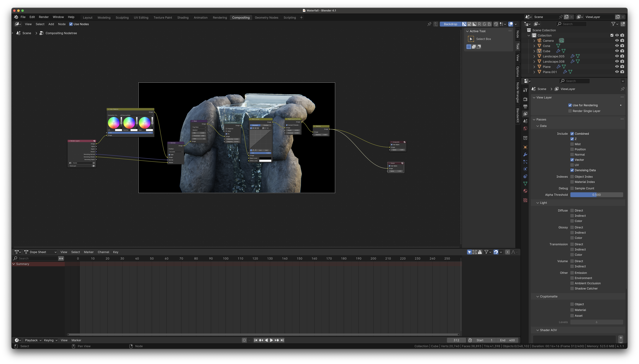Enable Cryptomatte Object checkbox
The height and width of the screenshot is (364, 639).
click(572, 304)
